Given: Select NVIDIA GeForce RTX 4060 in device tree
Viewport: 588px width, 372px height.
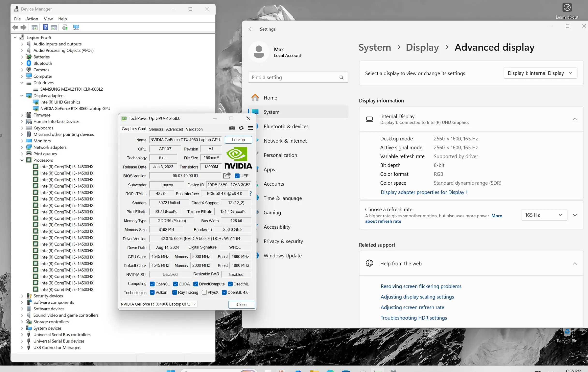Looking at the screenshot, I should 75,108.
